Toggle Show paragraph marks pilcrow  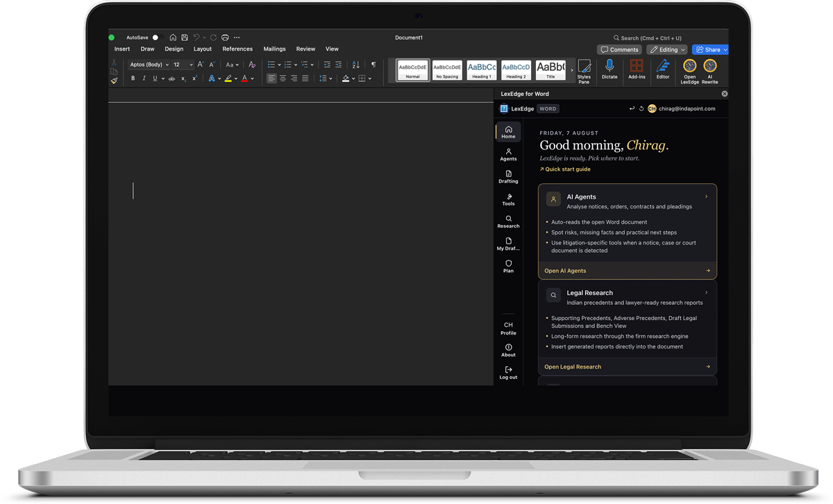click(x=373, y=65)
